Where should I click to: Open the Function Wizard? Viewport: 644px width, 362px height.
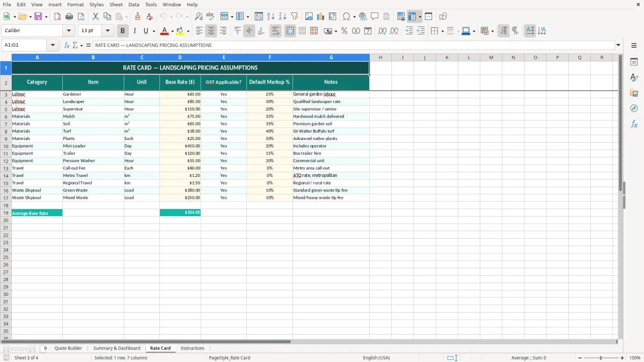[x=67, y=45]
